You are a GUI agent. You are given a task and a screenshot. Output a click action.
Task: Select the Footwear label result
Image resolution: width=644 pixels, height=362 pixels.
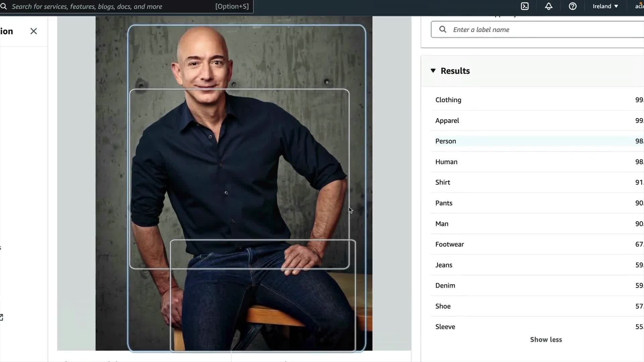449,244
